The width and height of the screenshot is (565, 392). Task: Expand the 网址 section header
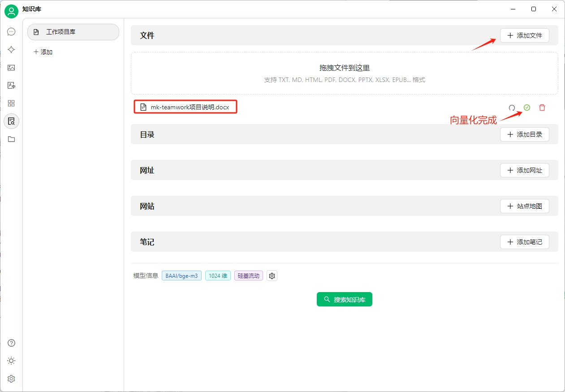click(x=345, y=170)
